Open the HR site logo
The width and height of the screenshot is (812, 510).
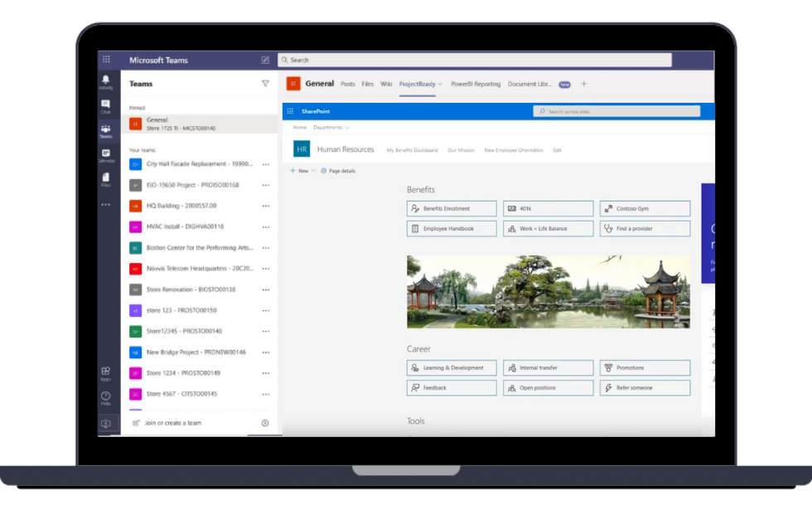[302, 149]
